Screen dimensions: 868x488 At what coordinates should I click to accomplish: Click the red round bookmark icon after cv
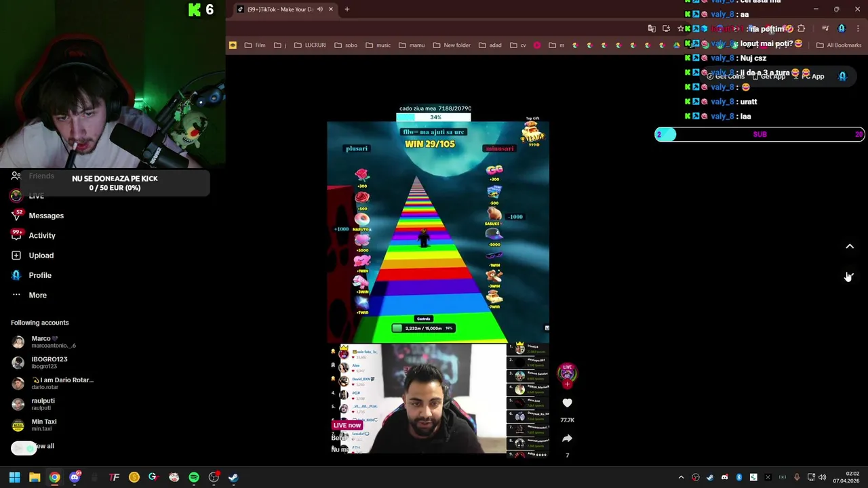pyautogui.click(x=537, y=45)
